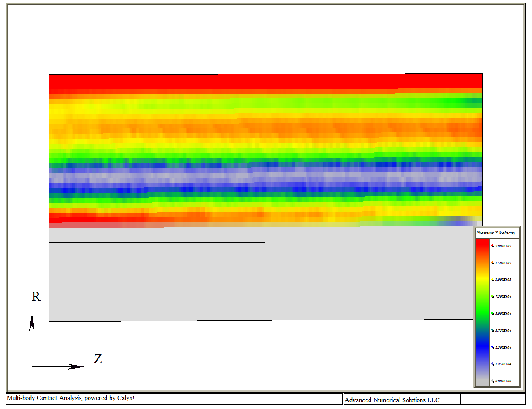532x409 pixels.
Task: Click the lavender 1.250E+04 legend marker
Action: pos(493,364)
